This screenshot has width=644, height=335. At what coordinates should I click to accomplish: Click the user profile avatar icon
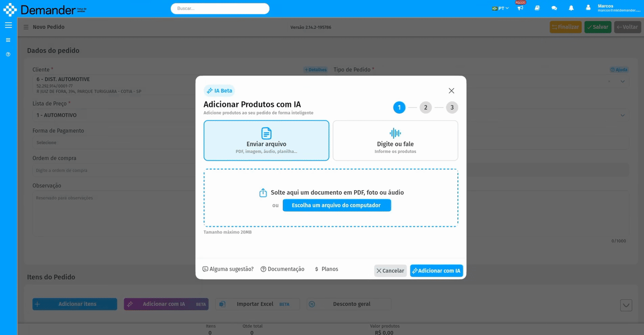[588, 8]
